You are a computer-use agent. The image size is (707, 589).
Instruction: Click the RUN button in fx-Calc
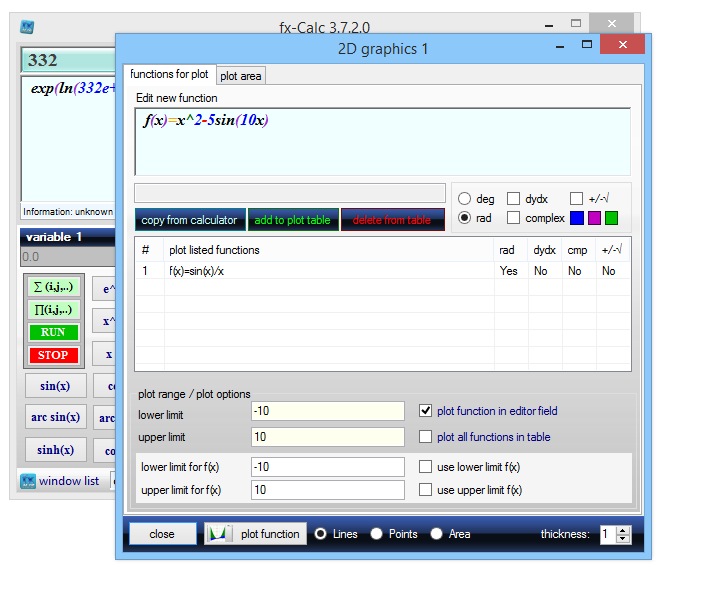point(54,332)
